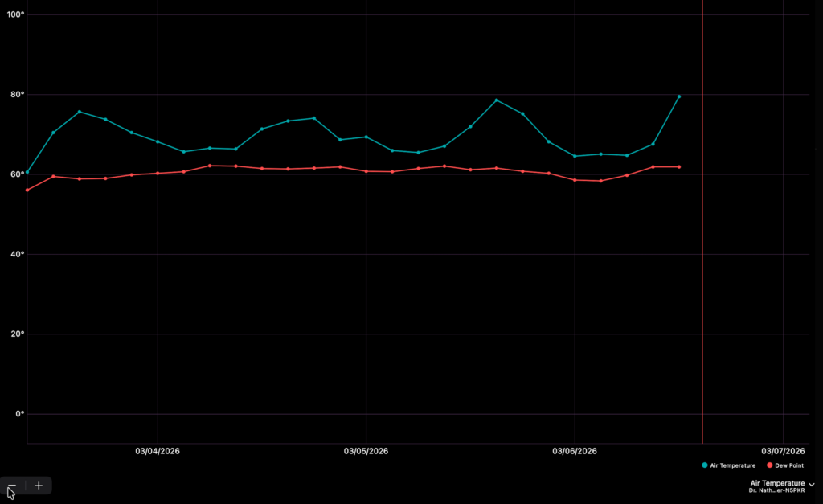Click the Dr. Nath...er-N5PKR station name
Viewport: 823px width, 504px height.
tap(776, 490)
